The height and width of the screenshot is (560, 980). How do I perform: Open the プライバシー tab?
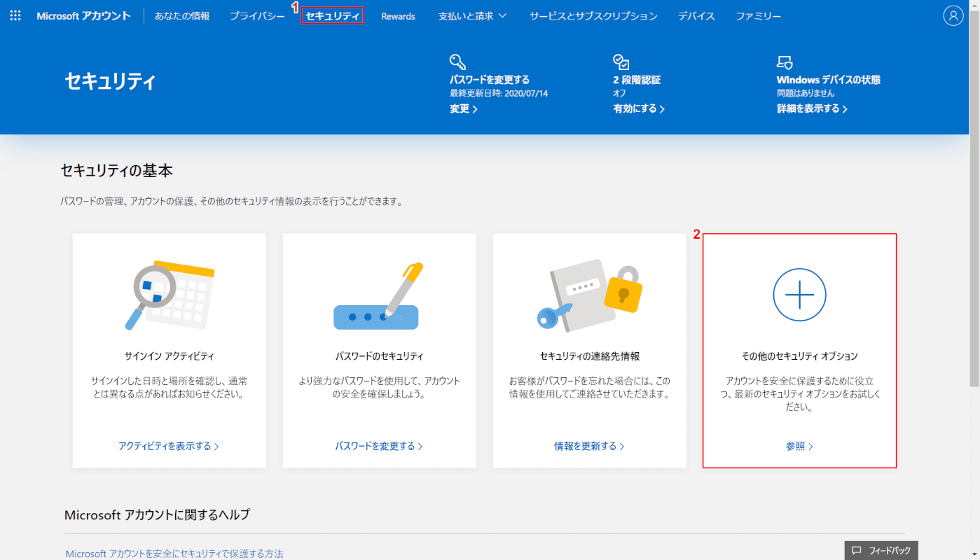pyautogui.click(x=257, y=15)
